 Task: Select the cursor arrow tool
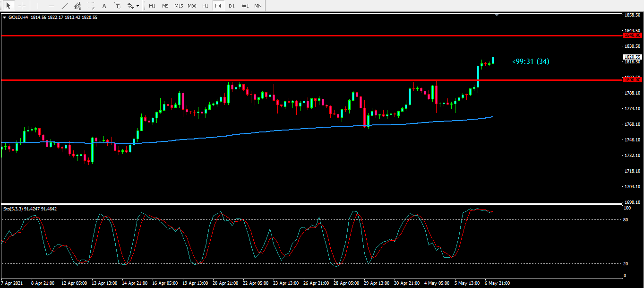pyautogui.click(x=8, y=6)
